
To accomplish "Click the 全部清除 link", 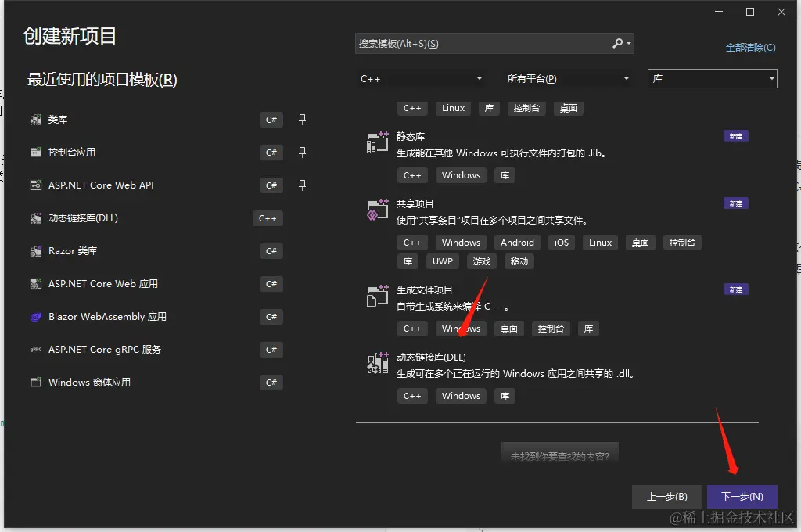I will click(x=750, y=48).
